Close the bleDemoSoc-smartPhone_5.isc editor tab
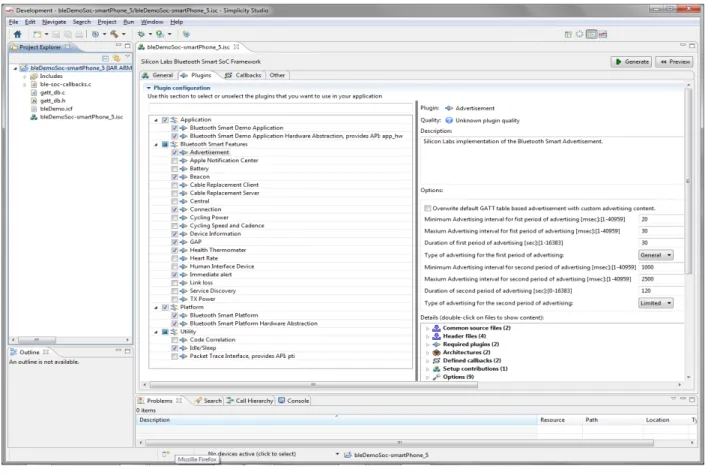 (236, 47)
